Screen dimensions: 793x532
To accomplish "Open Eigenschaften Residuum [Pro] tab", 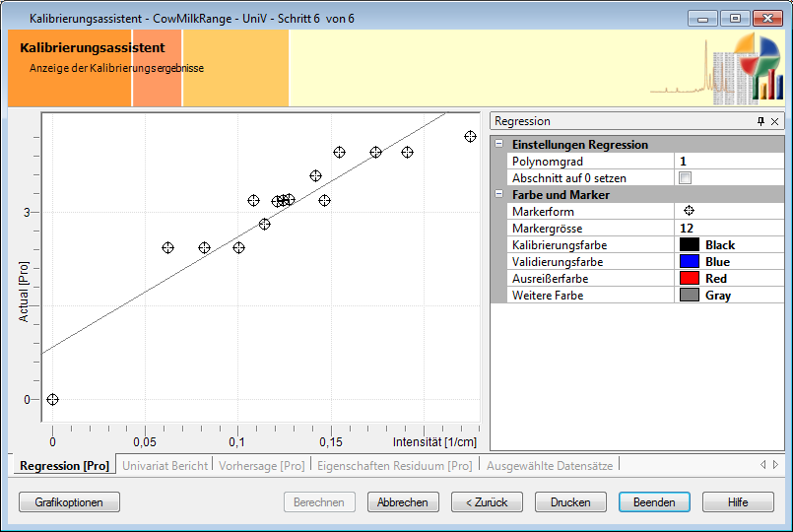I will coord(394,465).
